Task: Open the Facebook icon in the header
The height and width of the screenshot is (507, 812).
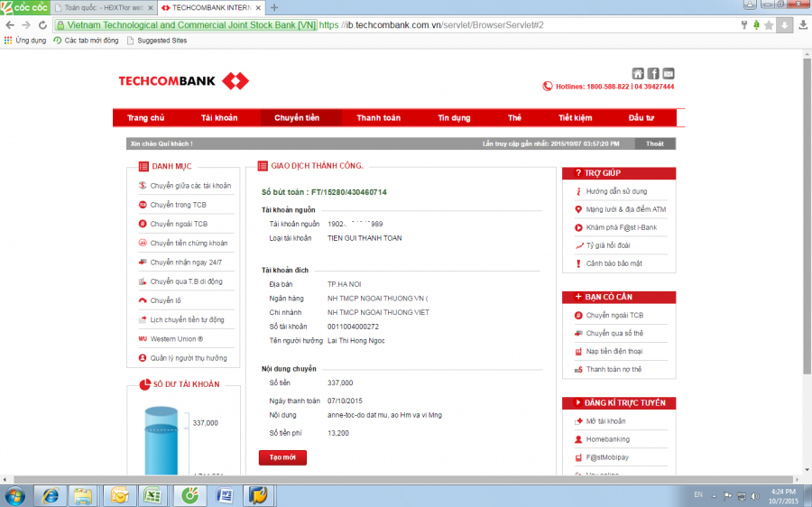Action: click(x=653, y=73)
